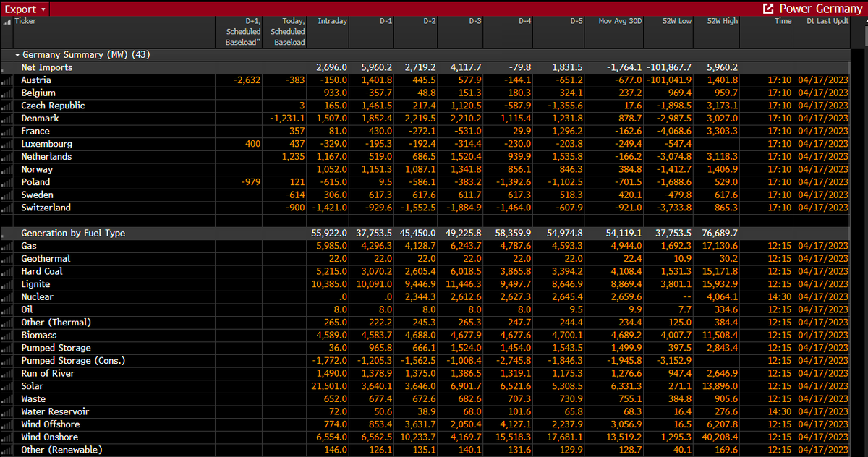
Task: Open chart icon for Biomass row
Action: coord(7,336)
